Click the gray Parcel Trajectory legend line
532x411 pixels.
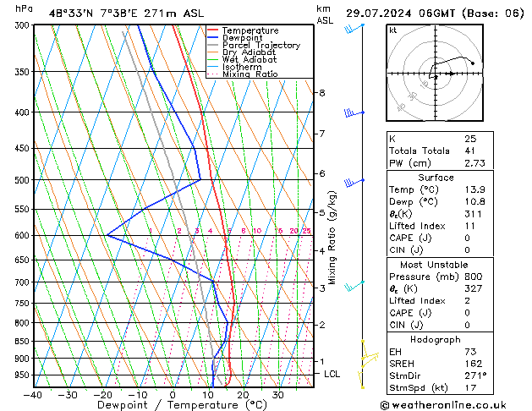coord(212,45)
